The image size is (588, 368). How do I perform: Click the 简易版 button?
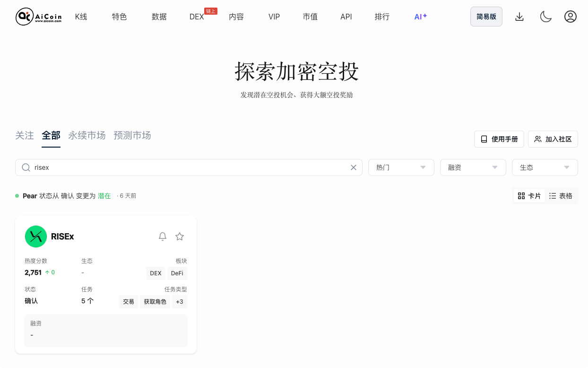pos(486,17)
